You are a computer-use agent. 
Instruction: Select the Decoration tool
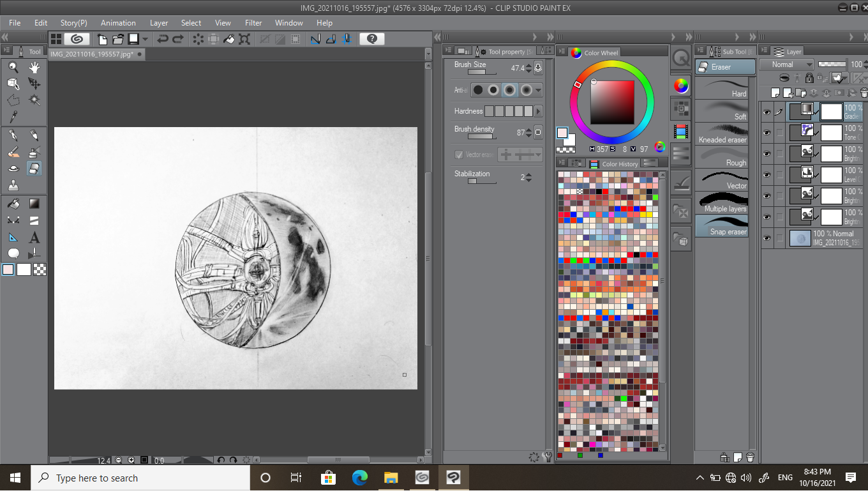pos(13,169)
